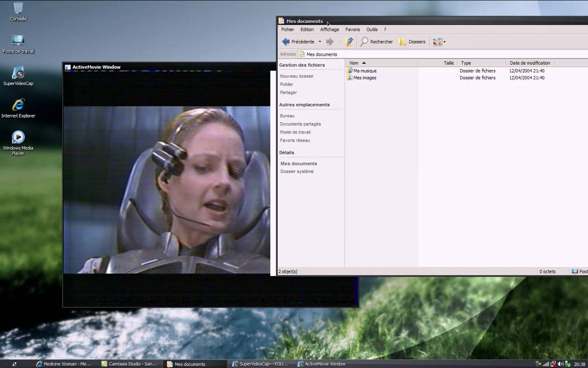Go to Bureau from Autres emplacements
Viewport: 588px width, 368px height.
(x=287, y=116)
